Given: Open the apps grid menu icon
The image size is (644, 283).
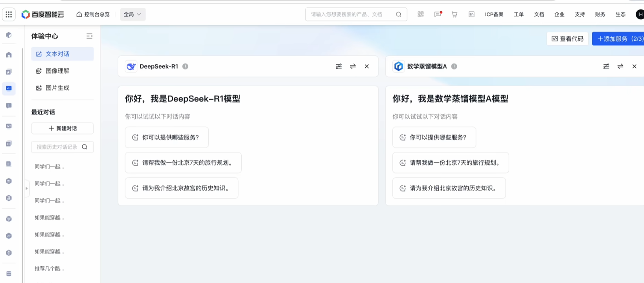Looking at the screenshot, I should [9, 15].
